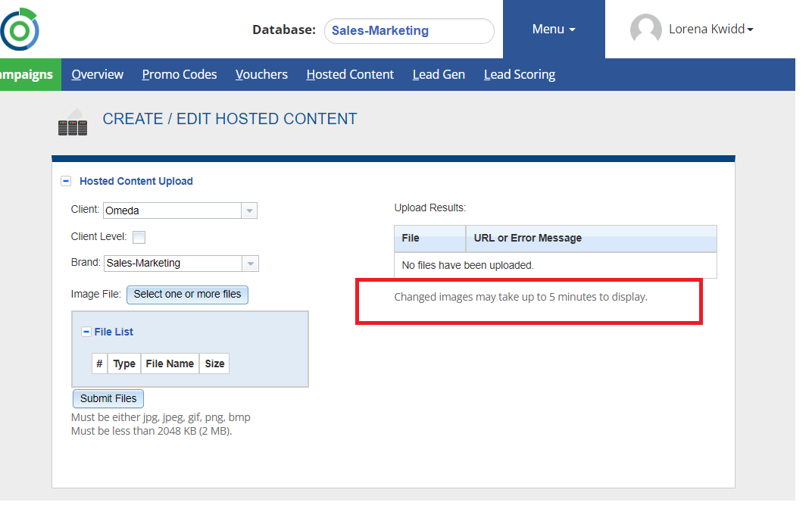This screenshot has width=812, height=521.
Task: Open the Brand dropdown arrow
Action: point(250,264)
